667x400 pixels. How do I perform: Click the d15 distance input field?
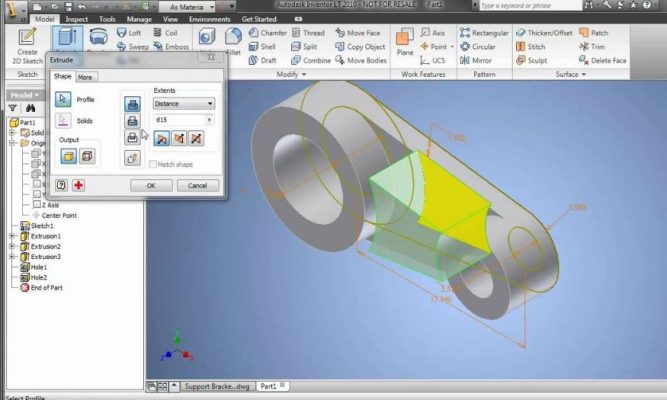(x=178, y=119)
